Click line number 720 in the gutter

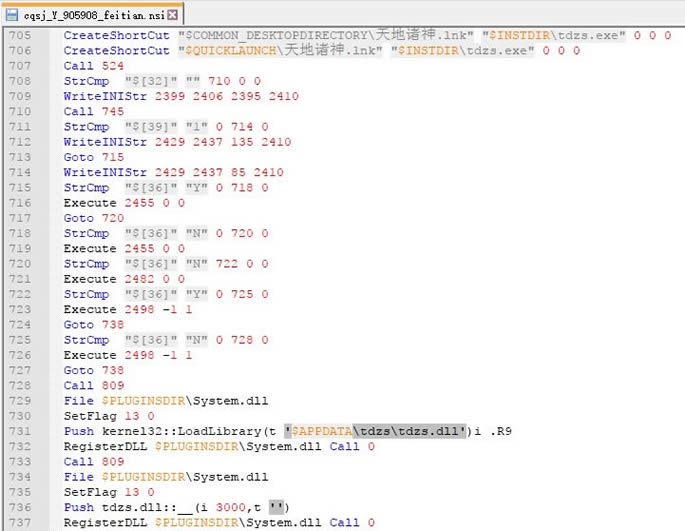click(x=19, y=263)
